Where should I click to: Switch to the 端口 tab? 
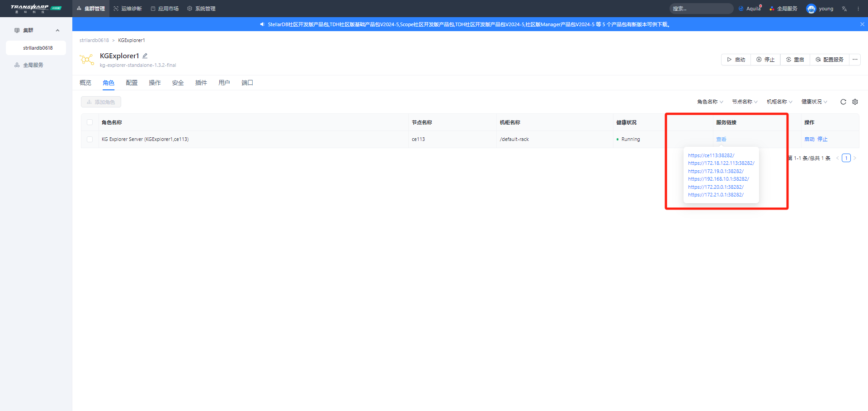click(x=247, y=83)
